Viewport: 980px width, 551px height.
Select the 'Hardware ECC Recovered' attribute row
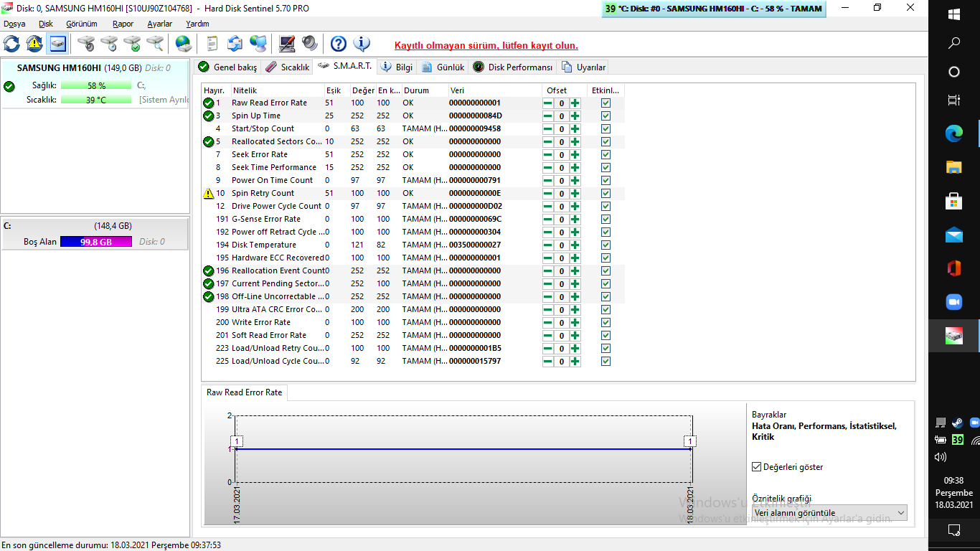[x=413, y=258]
